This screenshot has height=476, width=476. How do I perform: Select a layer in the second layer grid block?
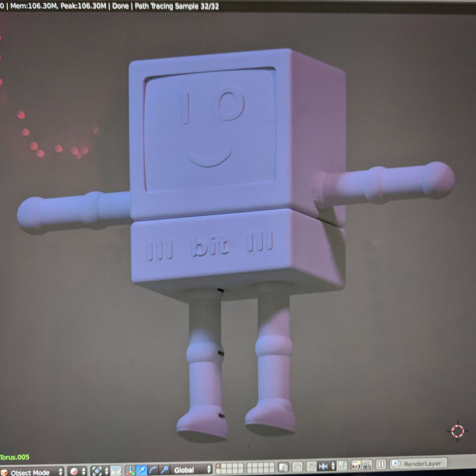(261, 467)
